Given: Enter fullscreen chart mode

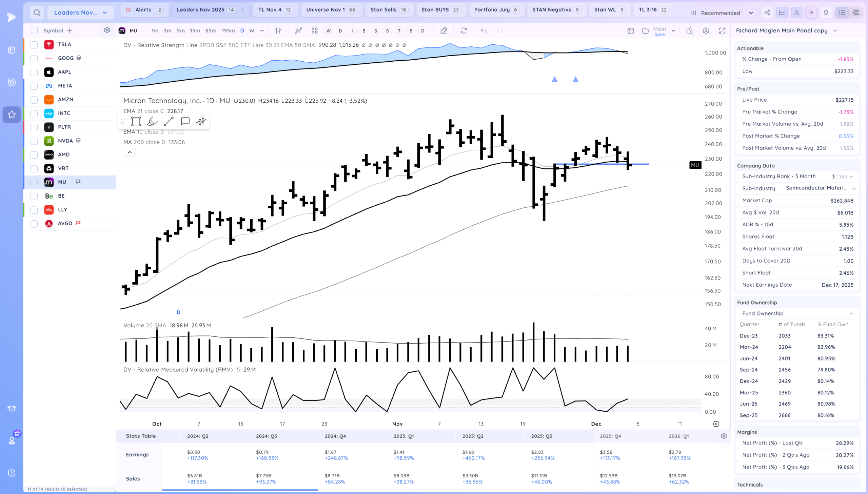Looking at the screenshot, I should coord(722,31).
